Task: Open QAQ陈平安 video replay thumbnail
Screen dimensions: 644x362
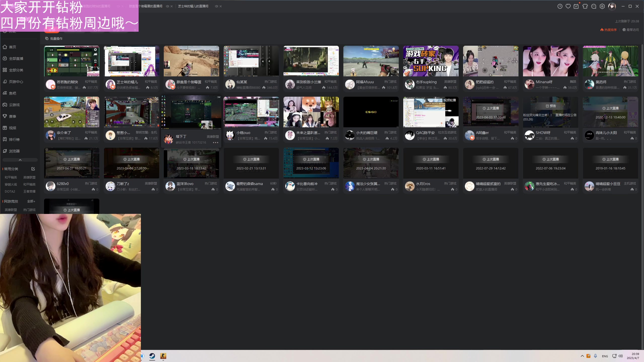Action: click(431, 112)
